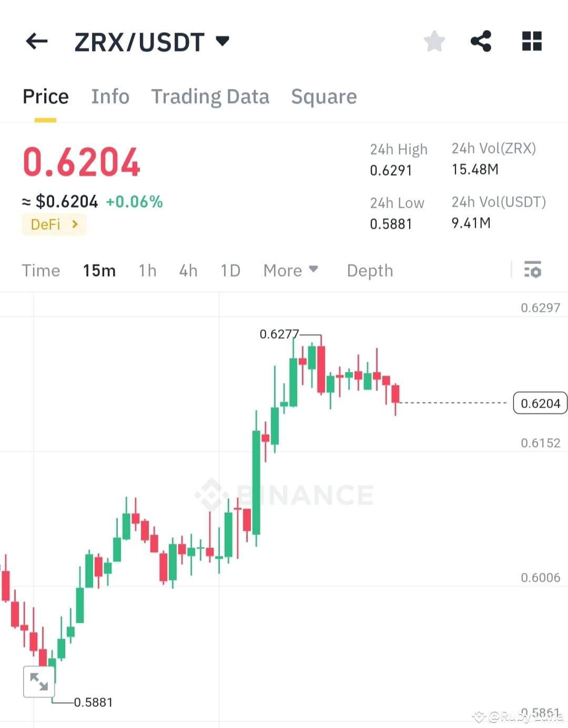Open the grid layout icon top-right

(x=532, y=42)
